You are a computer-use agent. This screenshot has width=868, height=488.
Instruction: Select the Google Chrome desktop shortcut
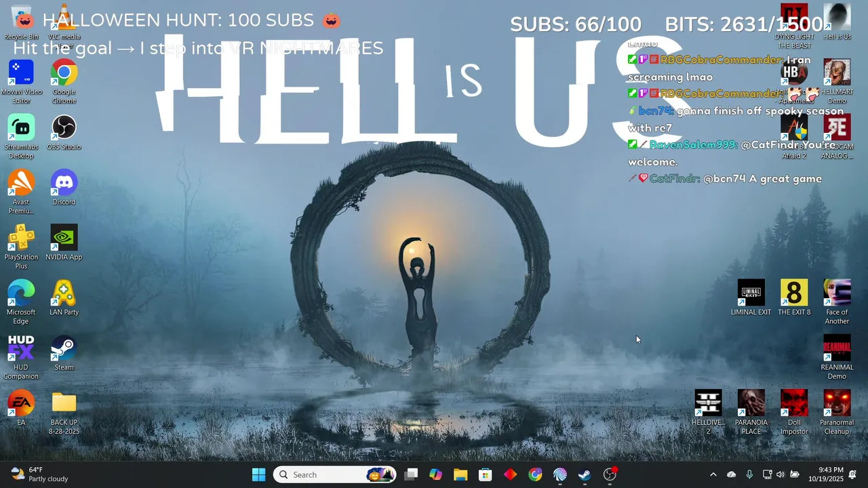64,82
